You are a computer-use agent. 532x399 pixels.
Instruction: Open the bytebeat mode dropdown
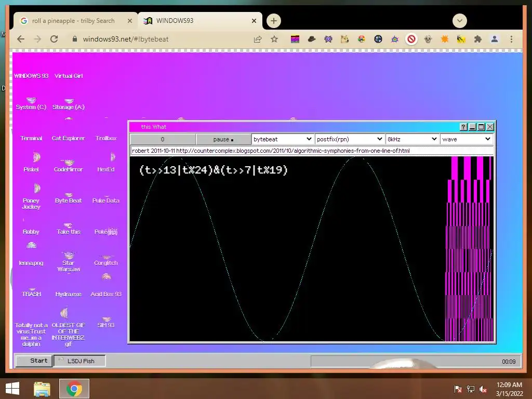pyautogui.click(x=282, y=139)
